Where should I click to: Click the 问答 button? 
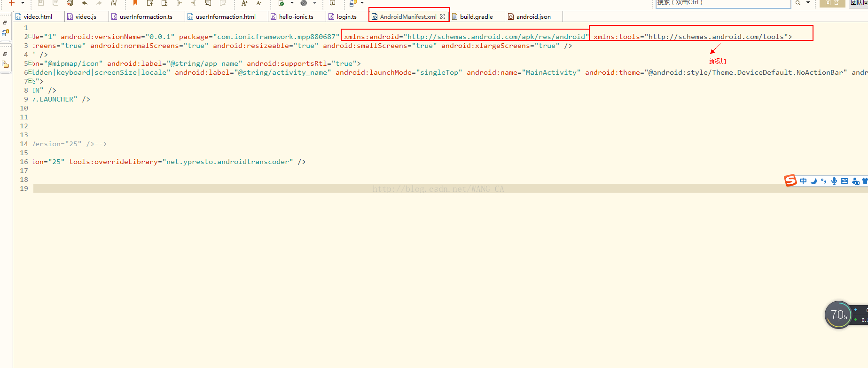tap(832, 3)
